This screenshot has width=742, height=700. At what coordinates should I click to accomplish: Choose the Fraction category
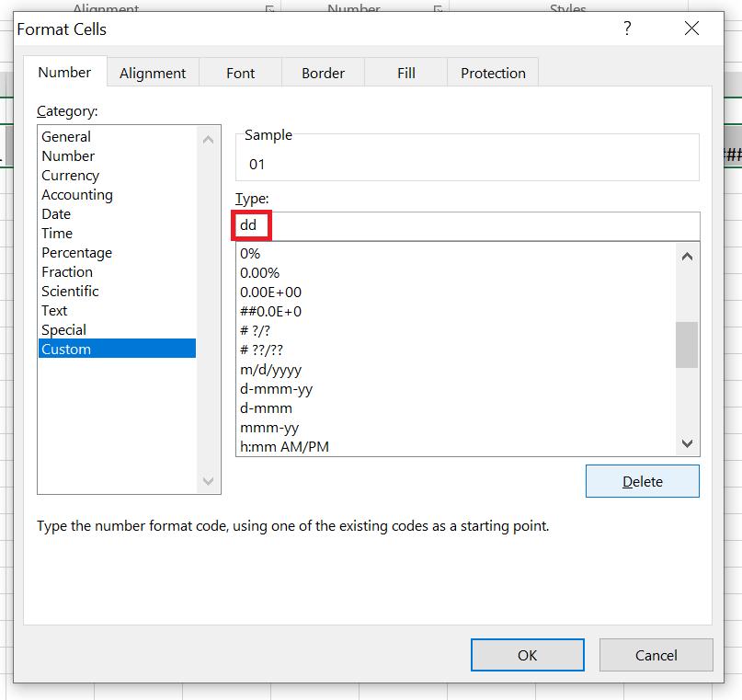point(66,271)
